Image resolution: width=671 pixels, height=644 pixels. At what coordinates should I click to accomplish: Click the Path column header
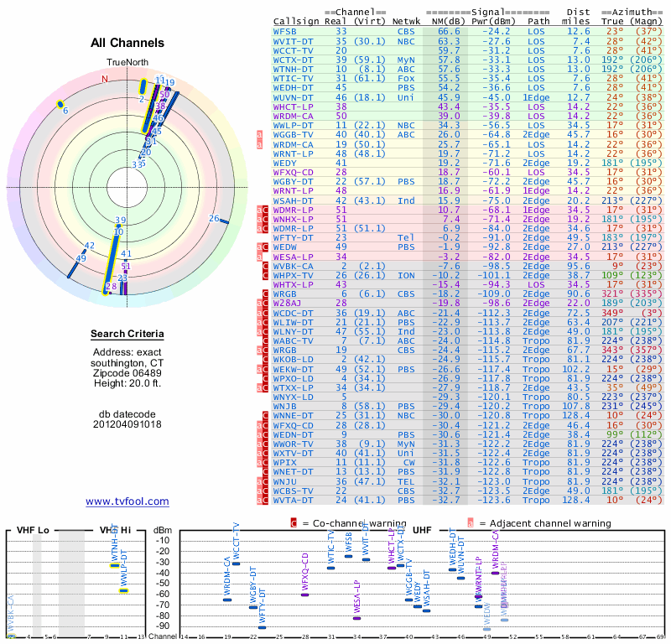(x=538, y=22)
